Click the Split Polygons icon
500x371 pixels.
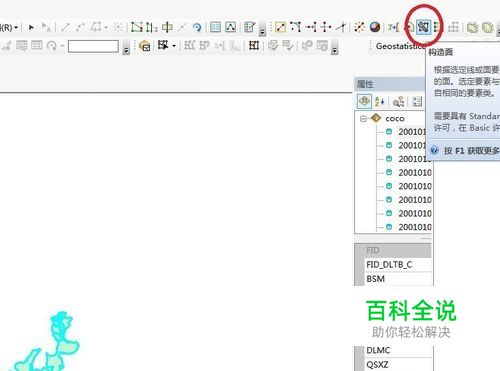438,27
